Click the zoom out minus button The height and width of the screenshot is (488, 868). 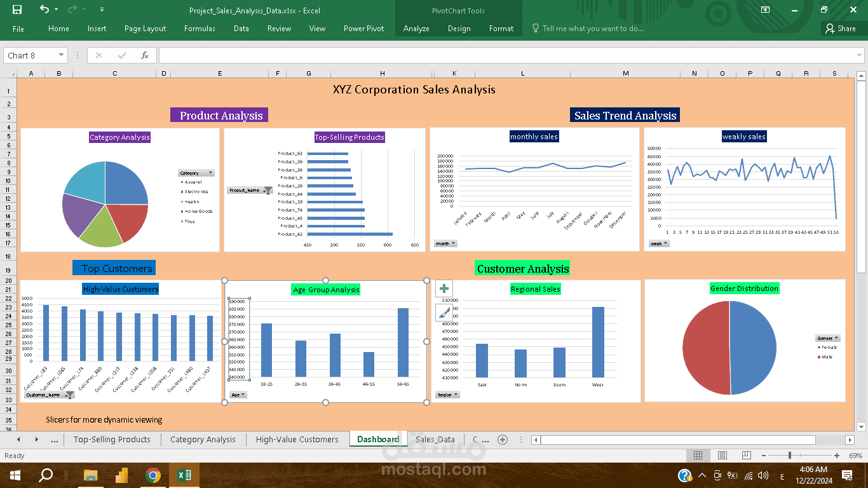764,456
